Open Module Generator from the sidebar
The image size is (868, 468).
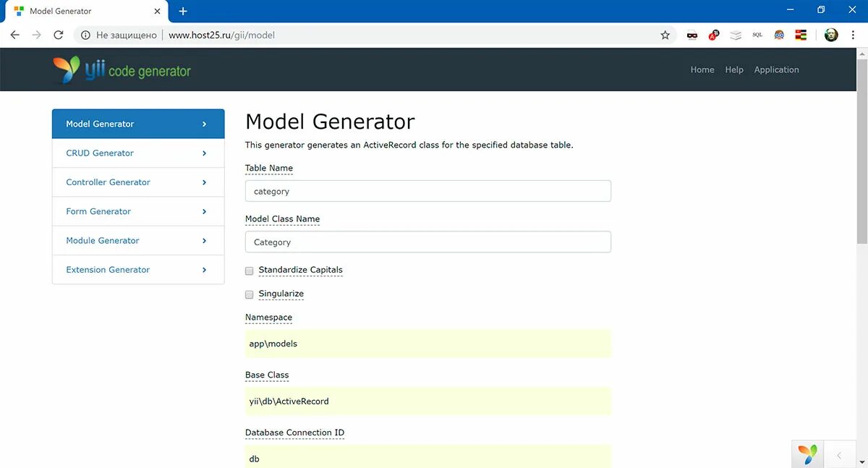(x=138, y=240)
